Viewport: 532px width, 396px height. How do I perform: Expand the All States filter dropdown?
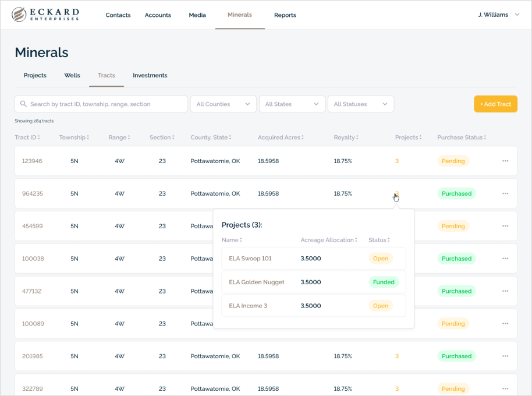(292, 104)
